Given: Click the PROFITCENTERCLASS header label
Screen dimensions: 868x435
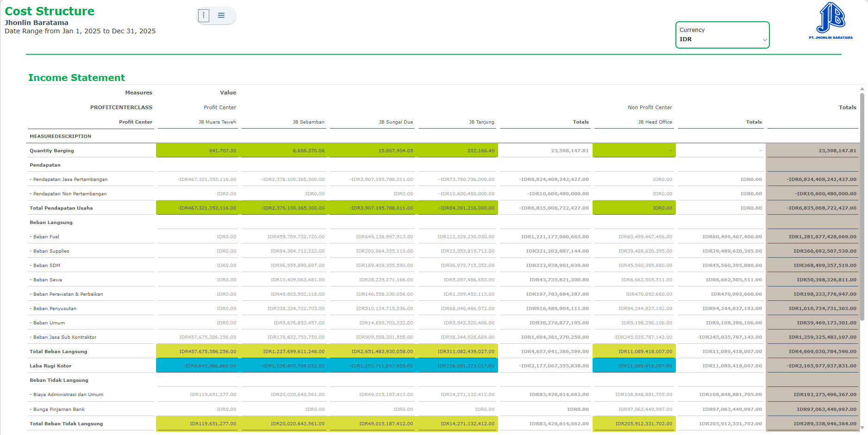Looking at the screenshot, I should pyautogui.click(x=121, y=107).
